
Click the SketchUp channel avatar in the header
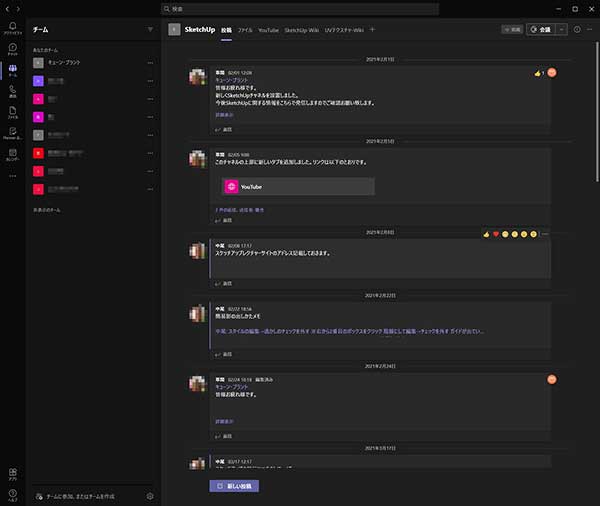pyautogui.click(x=174, y=29)
